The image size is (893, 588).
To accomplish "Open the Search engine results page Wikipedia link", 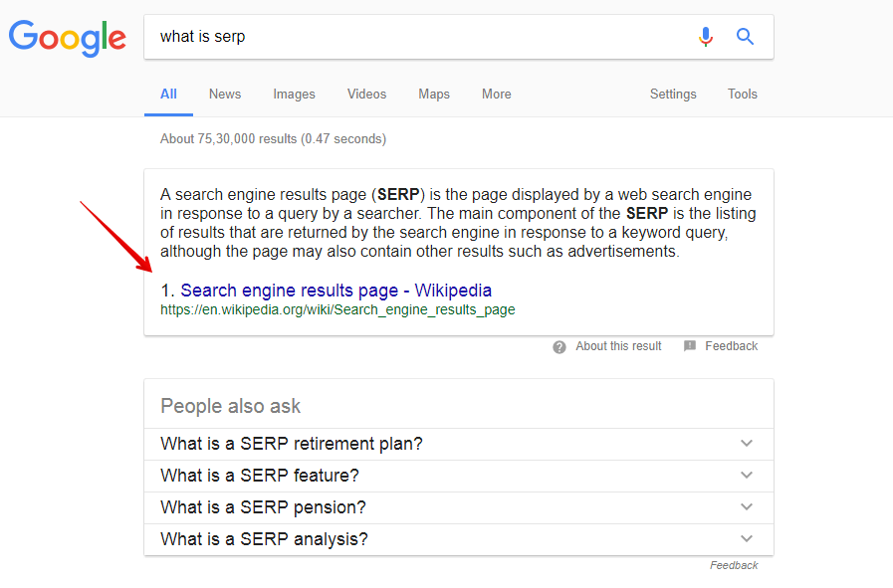I will click(x=336, y=291).
